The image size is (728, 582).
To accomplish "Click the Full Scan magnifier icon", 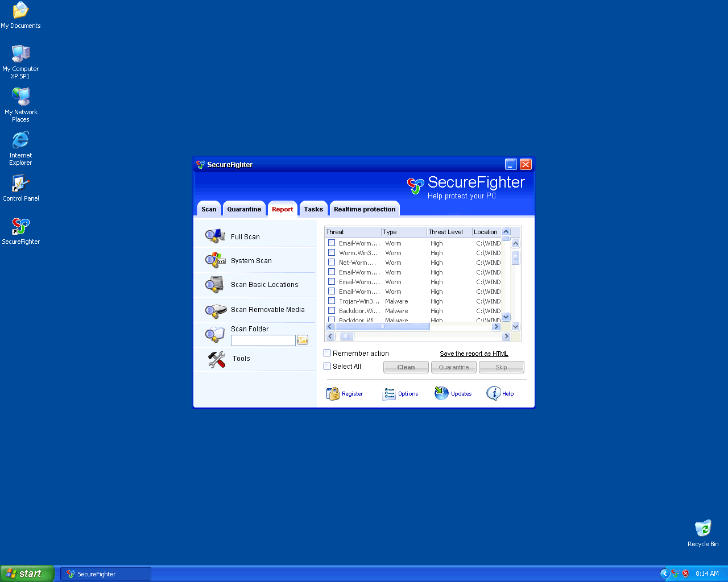I will pyautogui.click(x=215, y=236).
